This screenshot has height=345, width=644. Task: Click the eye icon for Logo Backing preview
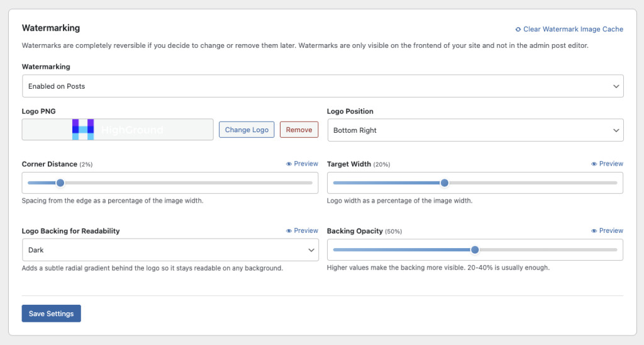tap(289, 230)
